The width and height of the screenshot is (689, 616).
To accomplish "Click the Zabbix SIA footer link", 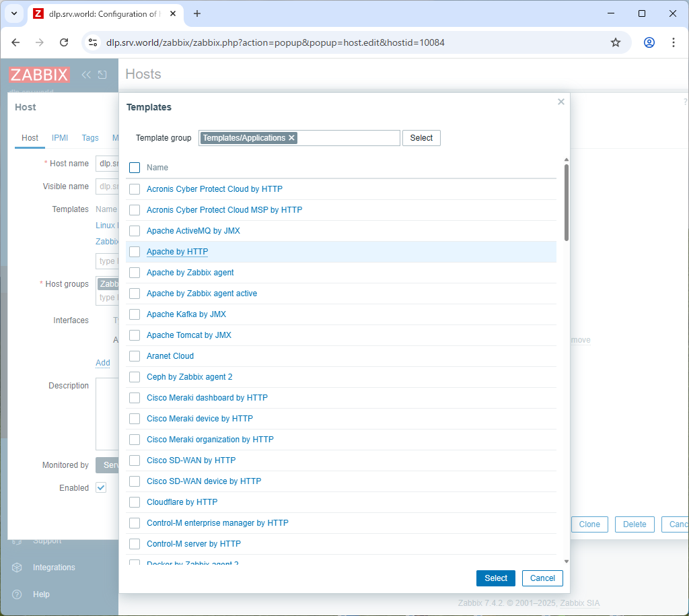I will pos(579,603).
